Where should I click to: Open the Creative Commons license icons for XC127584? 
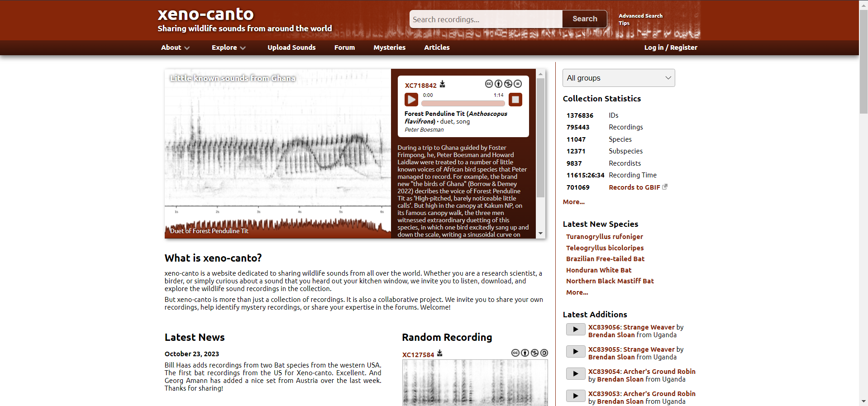pos(529,353)
